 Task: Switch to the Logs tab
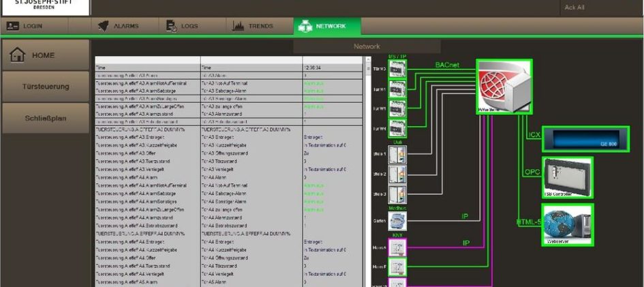click(x=182, y=26)
